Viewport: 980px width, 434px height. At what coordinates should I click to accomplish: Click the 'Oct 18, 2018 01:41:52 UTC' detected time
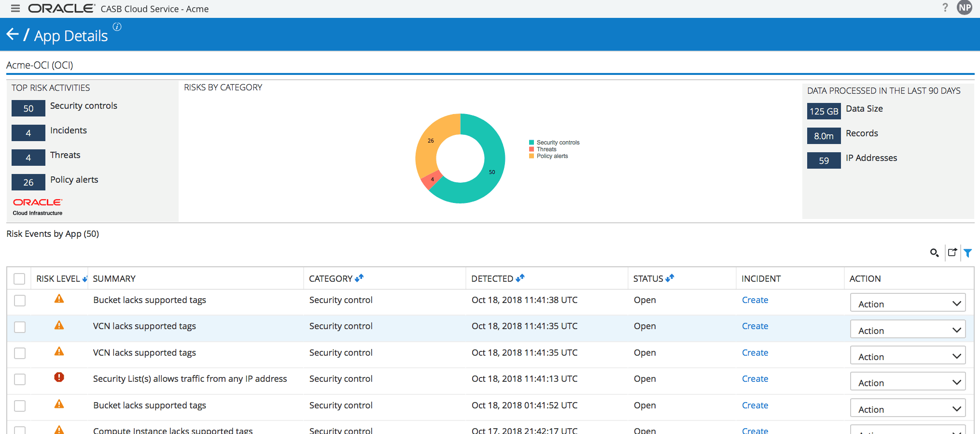pyautogui.click(x=524, y=405)
